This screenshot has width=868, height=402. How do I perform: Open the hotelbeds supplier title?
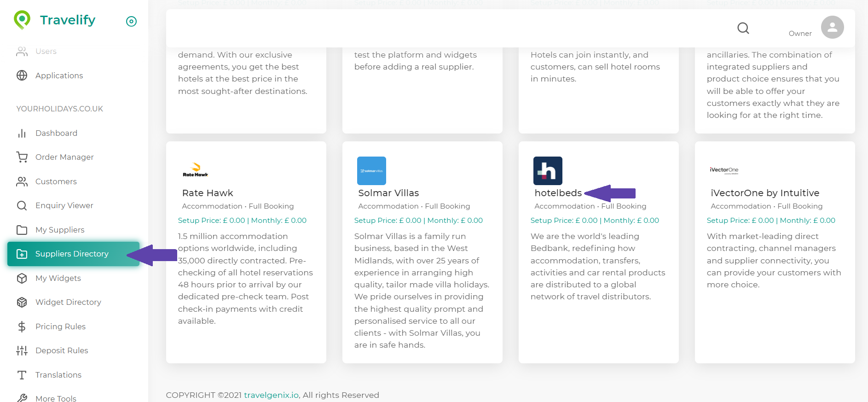click(x=558, y=193)
